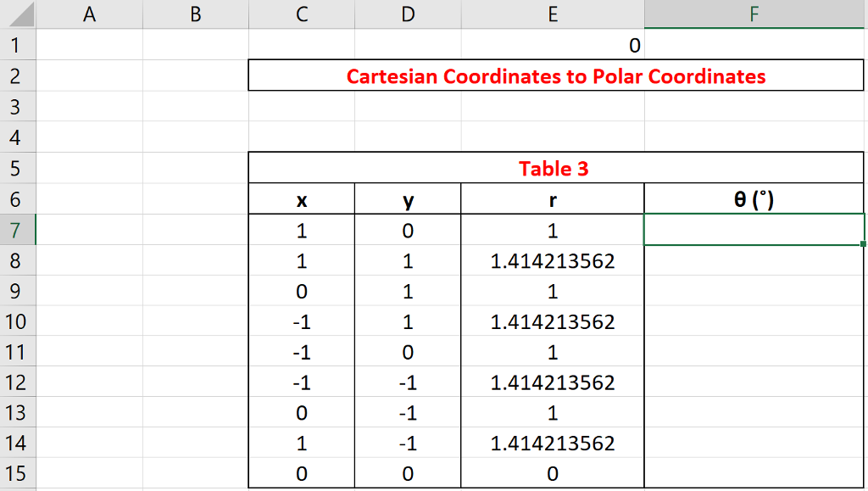Select the column F header

point(754,14)
